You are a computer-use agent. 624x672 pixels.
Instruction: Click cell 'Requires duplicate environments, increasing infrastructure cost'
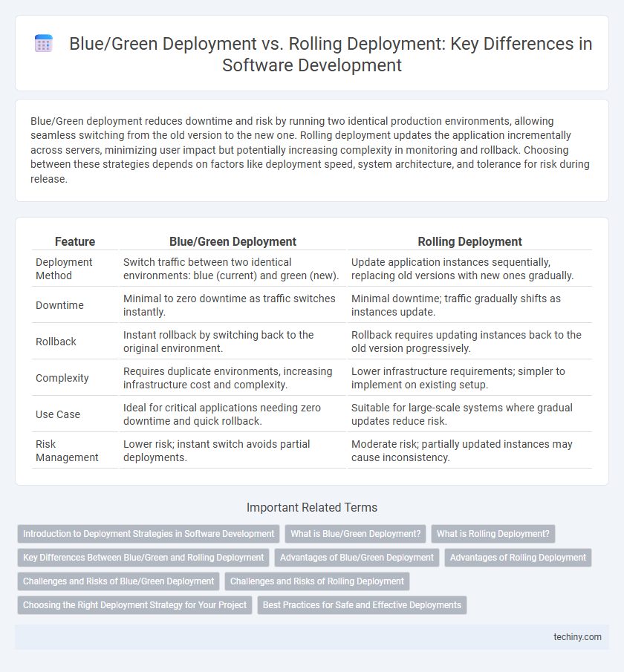(233, 378)
